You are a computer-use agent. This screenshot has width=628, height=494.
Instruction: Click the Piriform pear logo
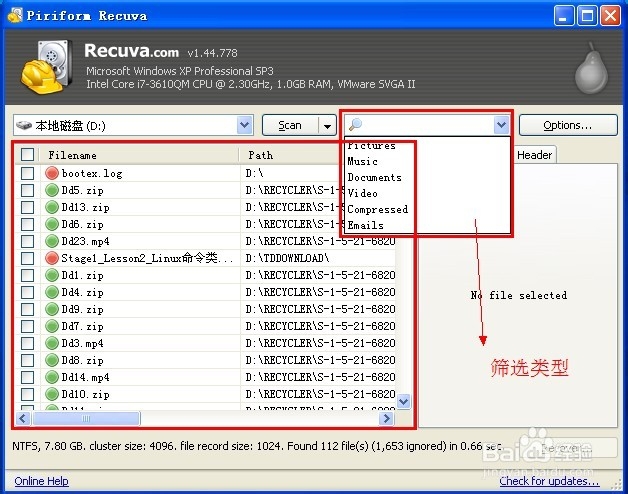point(592,68)
